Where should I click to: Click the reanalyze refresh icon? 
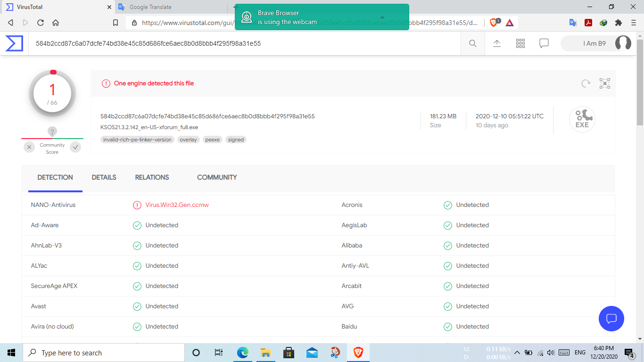pyautogui.click(x=586, y=83)
